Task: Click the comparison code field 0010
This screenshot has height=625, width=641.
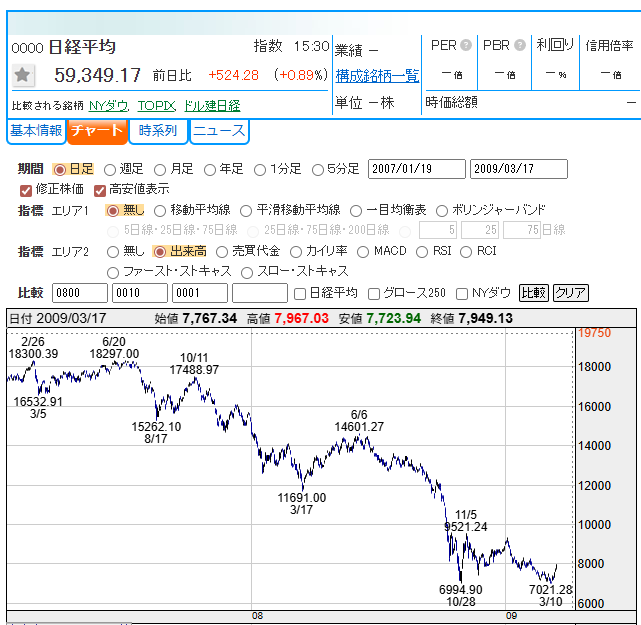Action: point(140,293)
